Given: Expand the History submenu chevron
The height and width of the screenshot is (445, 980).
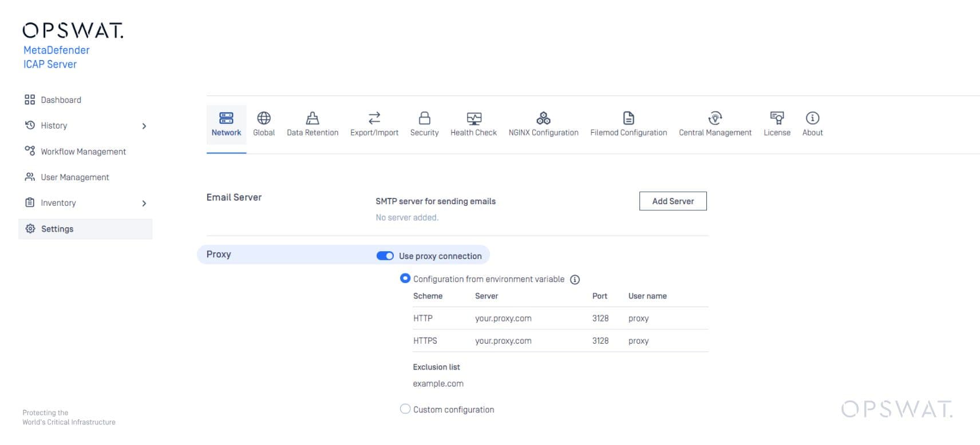Looking at the screenshot, I should coord(144,126).
